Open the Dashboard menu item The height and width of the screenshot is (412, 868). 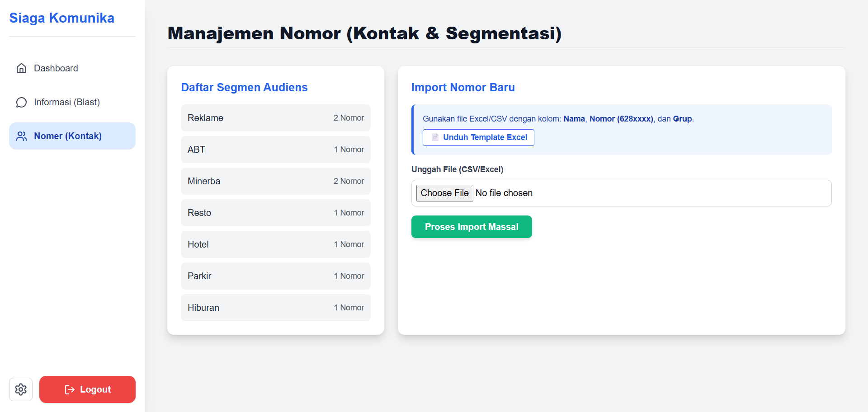(x=56, y=68)
